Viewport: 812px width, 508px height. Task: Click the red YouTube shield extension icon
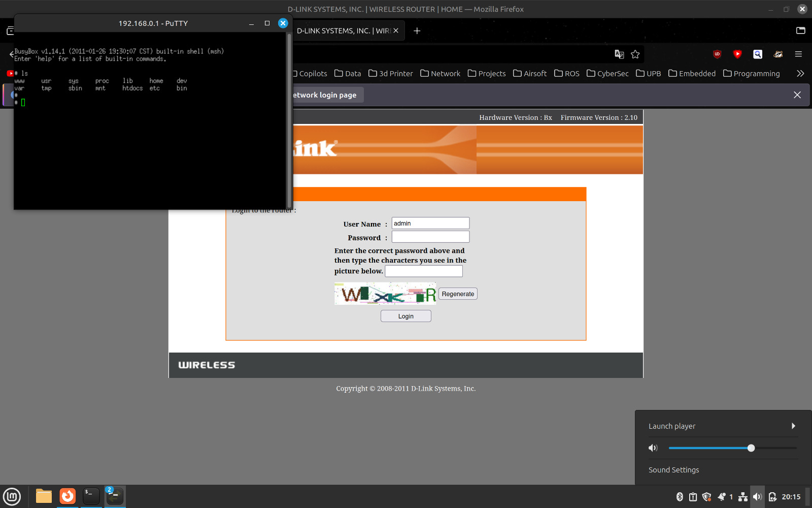point(737,54)
